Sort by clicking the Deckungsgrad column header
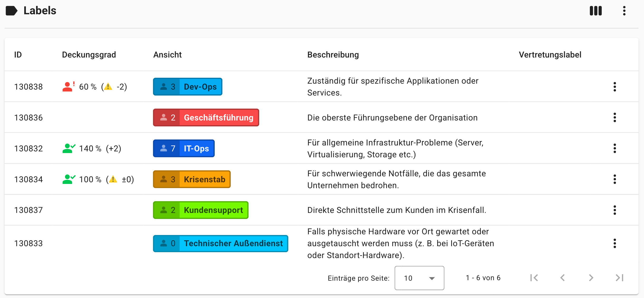The height and width of the screenshot is (298, 644). point(89,54)
